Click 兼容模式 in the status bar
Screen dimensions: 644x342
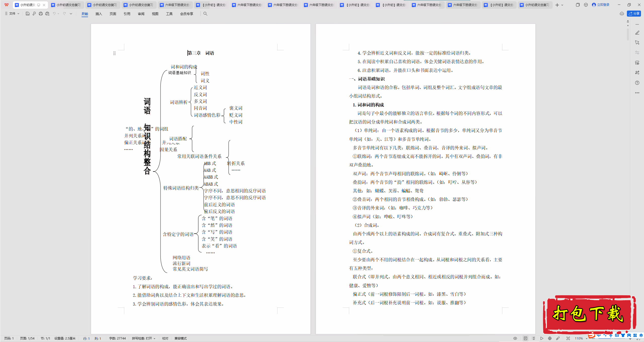180,338
